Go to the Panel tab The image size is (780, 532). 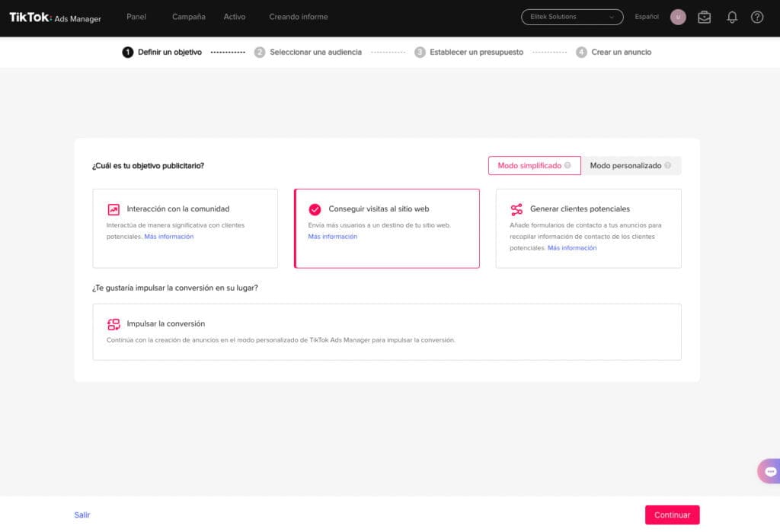point(136,17)
